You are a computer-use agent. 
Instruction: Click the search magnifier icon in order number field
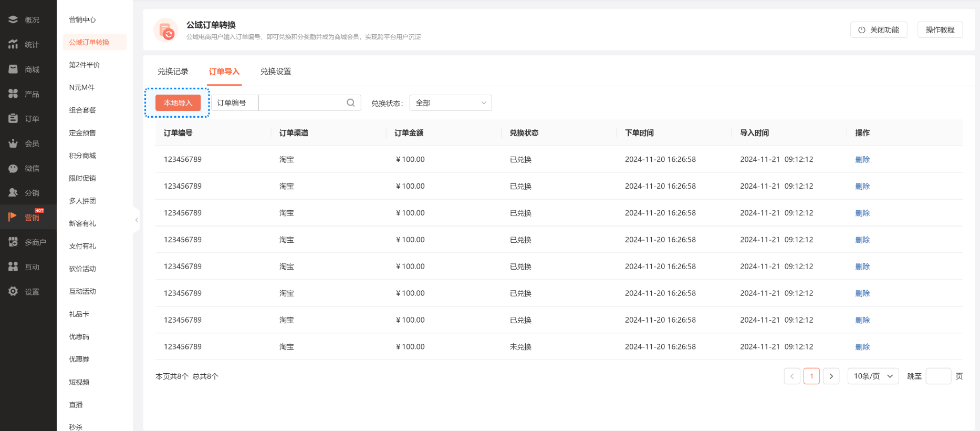pos(351,103)
